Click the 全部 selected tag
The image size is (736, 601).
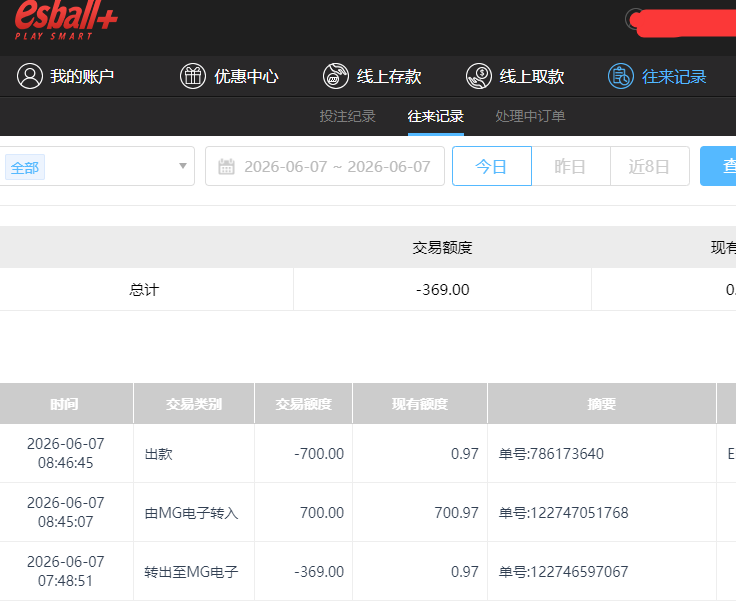(25, 167)
